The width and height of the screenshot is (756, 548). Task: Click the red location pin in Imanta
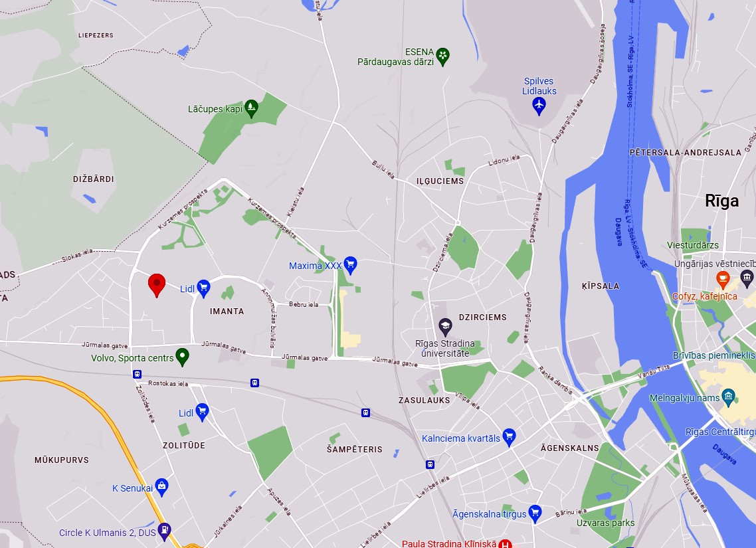pyautogui.click(x=157, y=285)
